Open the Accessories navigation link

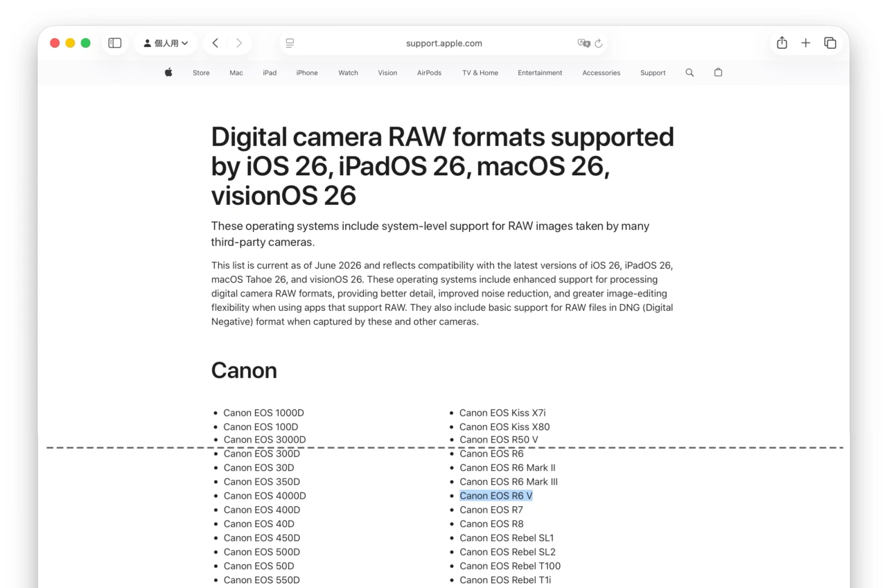click(601, 73)
